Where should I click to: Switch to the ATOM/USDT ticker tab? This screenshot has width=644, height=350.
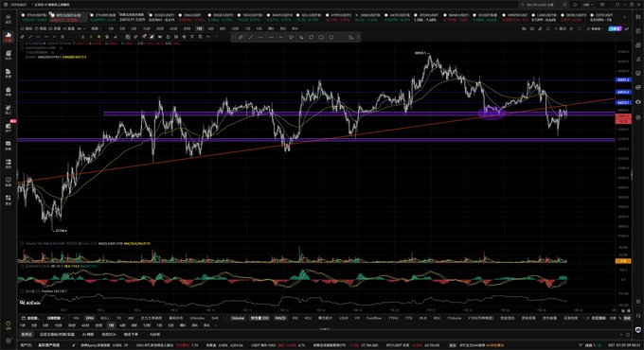(x=427, y=17)
